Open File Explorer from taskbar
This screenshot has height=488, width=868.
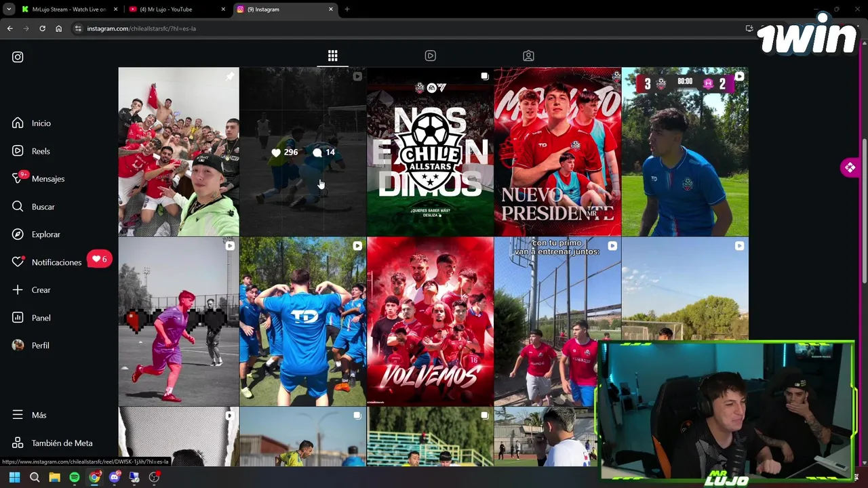point(54,477)
